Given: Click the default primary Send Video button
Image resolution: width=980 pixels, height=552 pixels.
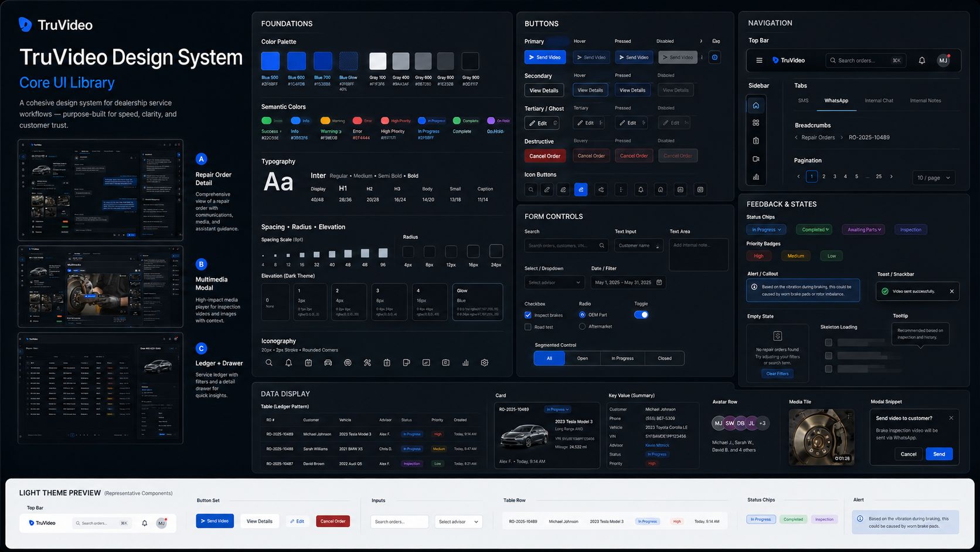Looking at the screenshot, I should (x=545, y=57).
